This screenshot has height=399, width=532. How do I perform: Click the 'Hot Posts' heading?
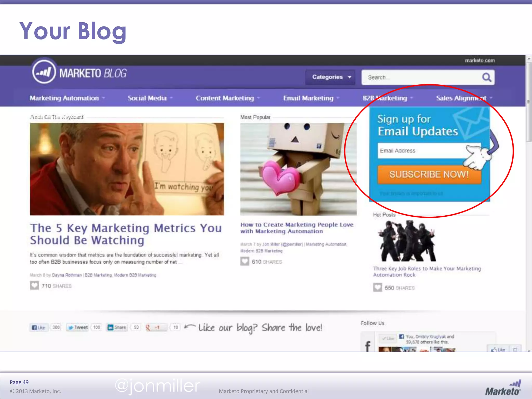[384, 215]
